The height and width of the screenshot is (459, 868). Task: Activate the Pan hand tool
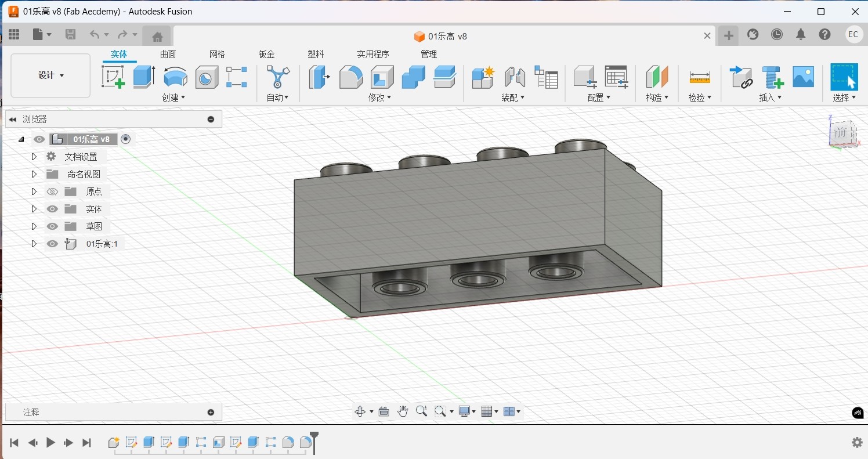point(403,411)
